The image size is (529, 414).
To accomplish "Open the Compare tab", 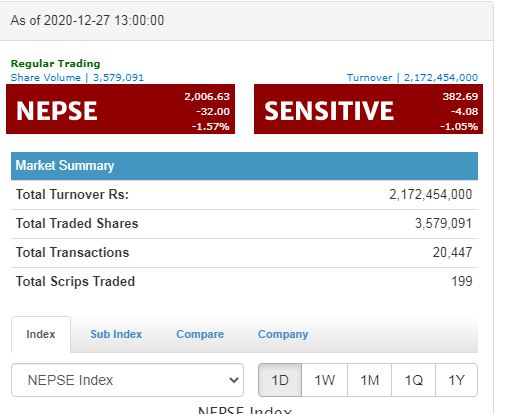I will 200,334.
